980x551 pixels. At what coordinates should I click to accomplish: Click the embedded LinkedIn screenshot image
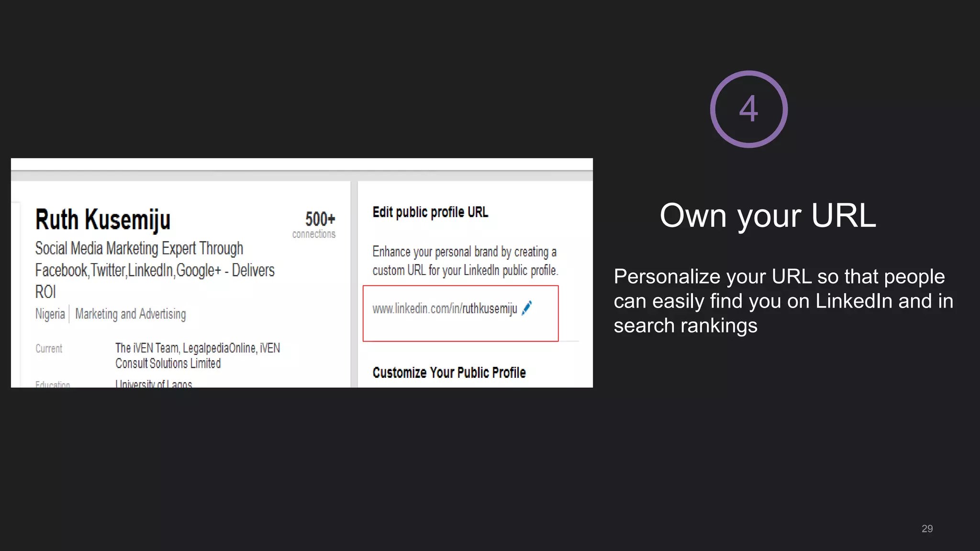point(302,273)
